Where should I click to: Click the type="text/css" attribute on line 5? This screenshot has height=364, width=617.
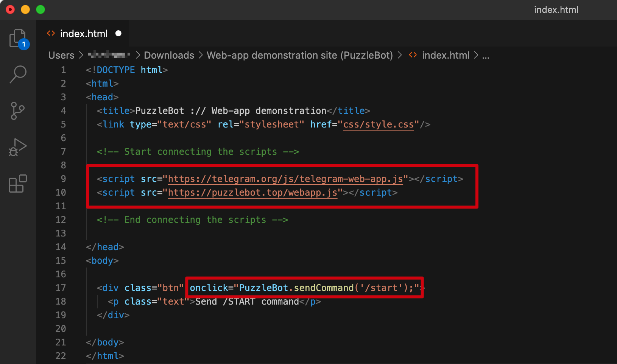tap(171, 124)
